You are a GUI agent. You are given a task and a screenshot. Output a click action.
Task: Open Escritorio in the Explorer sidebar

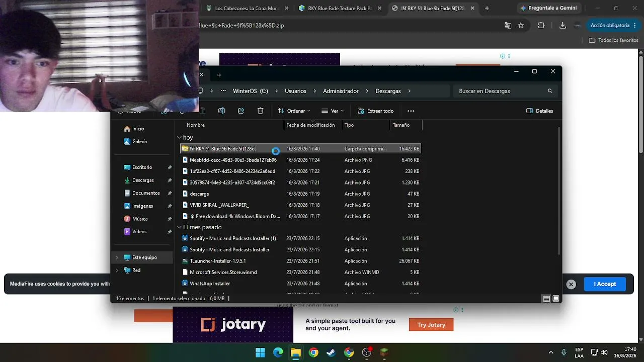tap(142, 167)
